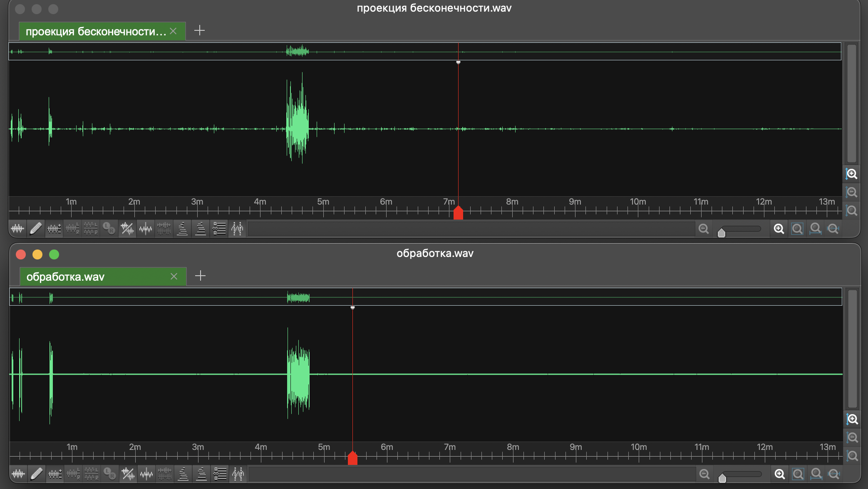The image size is (868, 489).
Task: Zoom out horizontally in top window
Action: (x=704, y=229)
